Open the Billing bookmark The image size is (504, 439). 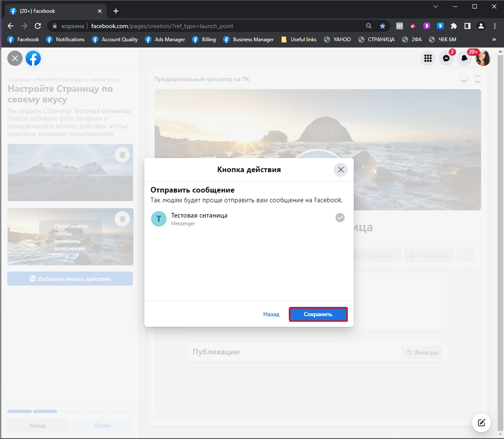point(204,40)
